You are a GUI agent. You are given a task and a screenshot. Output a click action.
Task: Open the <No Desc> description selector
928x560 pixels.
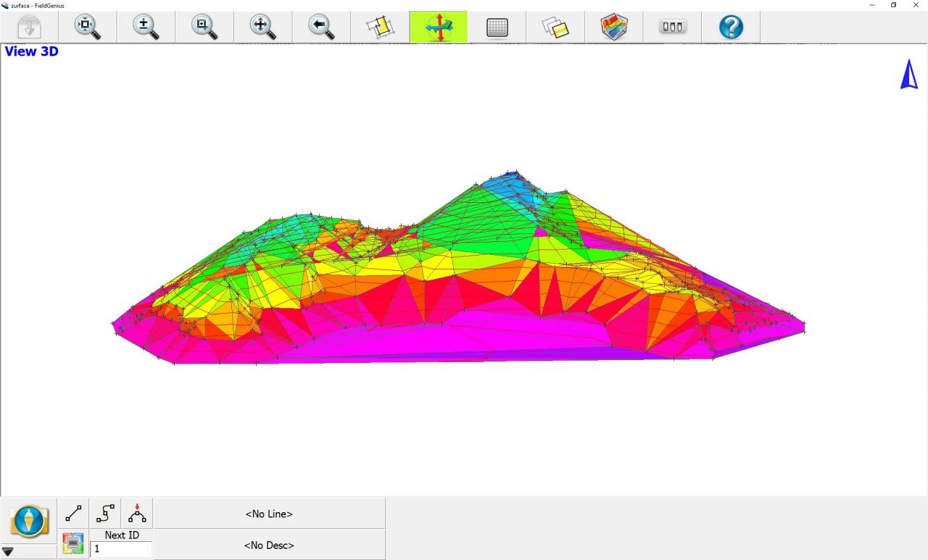tap(269, 545)
